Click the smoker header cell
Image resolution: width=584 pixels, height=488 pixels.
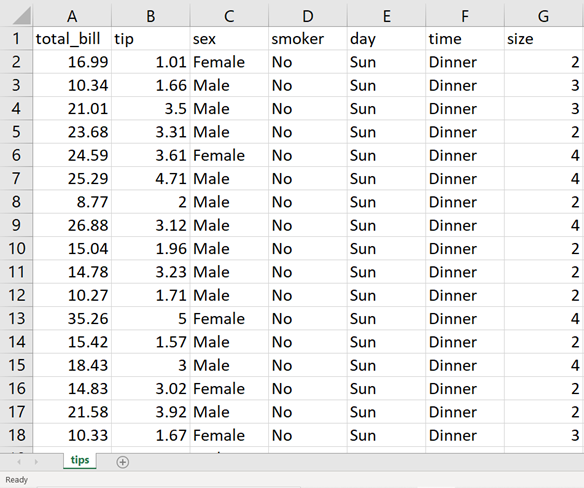(308, 39)
